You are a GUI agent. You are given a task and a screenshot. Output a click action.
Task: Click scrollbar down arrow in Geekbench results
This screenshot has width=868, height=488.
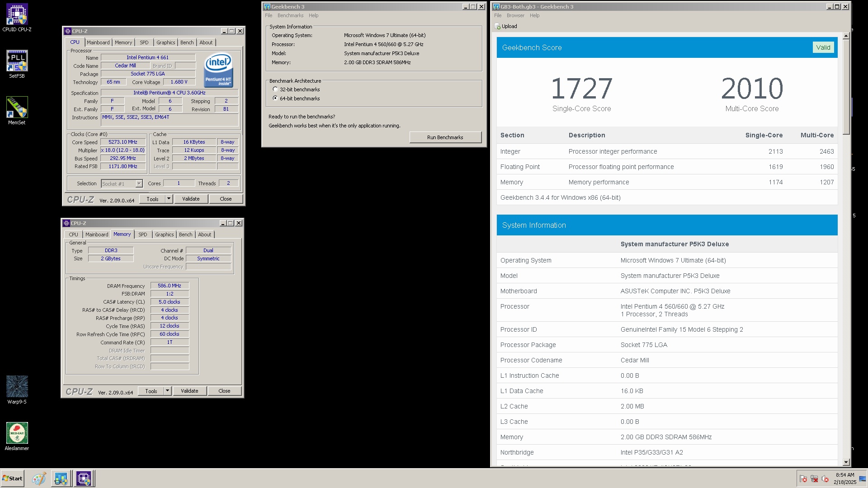(x=846, y=462)
